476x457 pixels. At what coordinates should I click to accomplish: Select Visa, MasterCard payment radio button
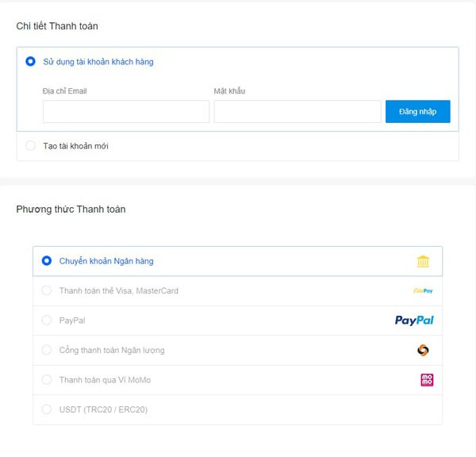(47, 290)
